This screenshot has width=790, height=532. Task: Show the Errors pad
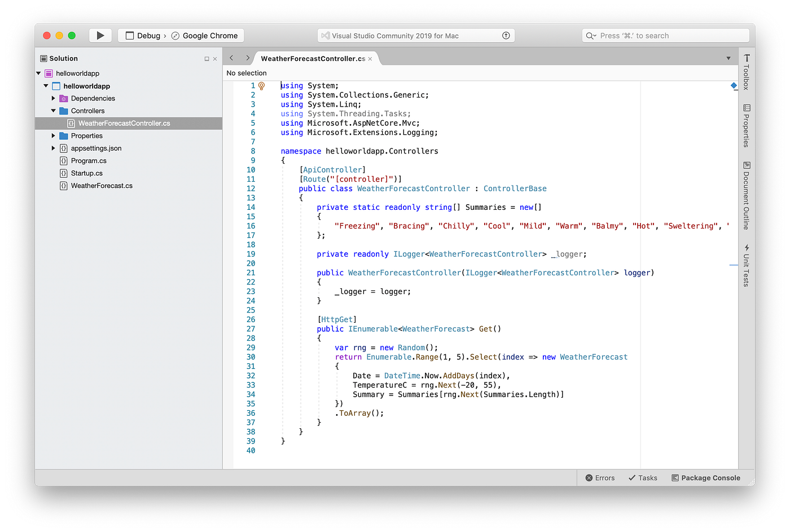pyautogui.click(x=600, y=478)
